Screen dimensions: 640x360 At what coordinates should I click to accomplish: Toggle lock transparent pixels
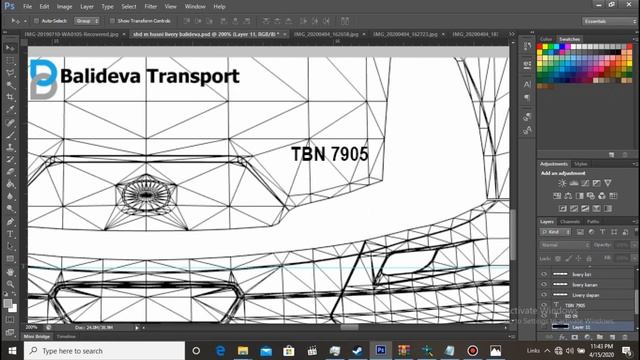[558, 258]
